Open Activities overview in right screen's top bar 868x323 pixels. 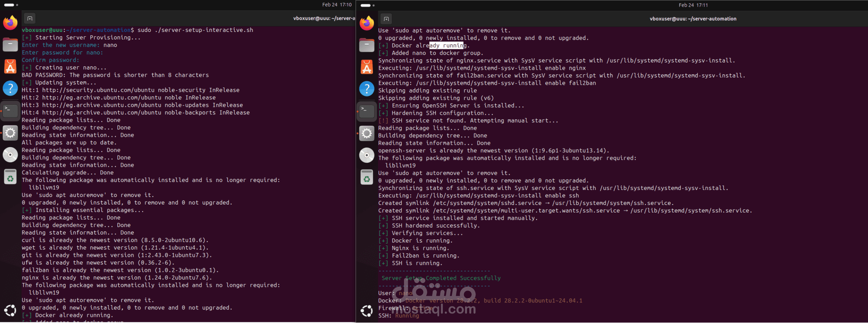pos(367,5)
